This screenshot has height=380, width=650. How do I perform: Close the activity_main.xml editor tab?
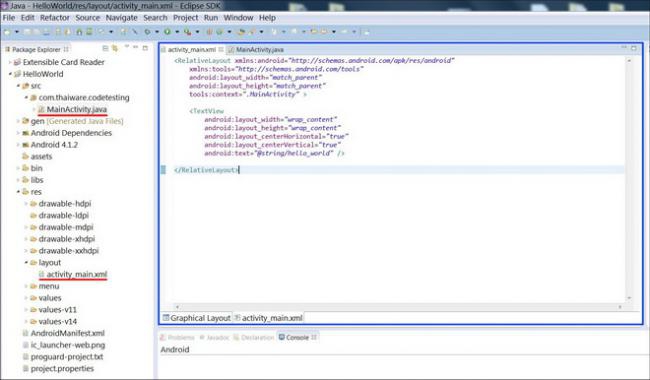pyautogui.click(x=221, y=49)
